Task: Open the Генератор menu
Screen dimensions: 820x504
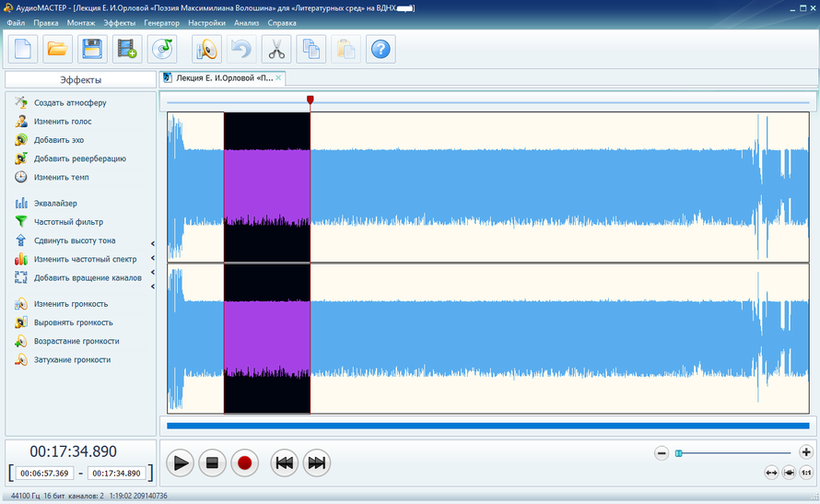Action: (161, 23)
